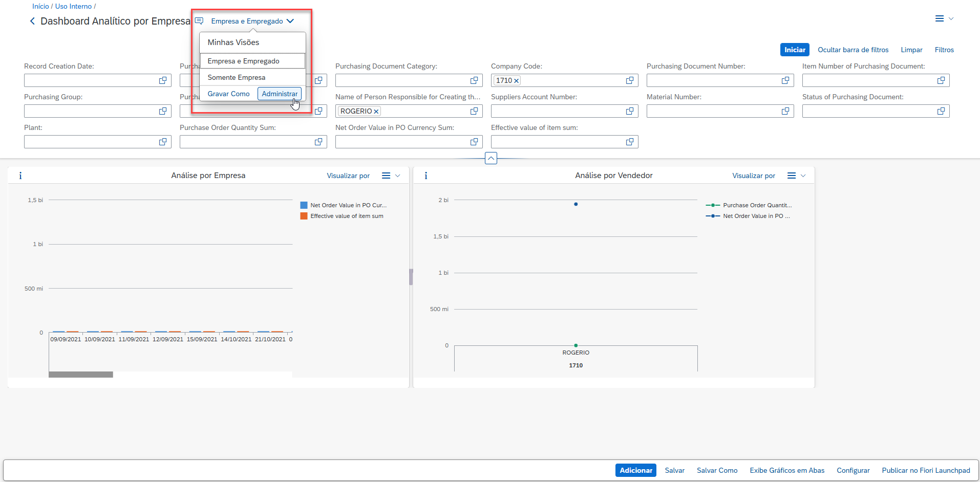Click the back arrow beside Dashboard title
The height and width of the screenshot is (482, 980).
(x=32, y=21)
